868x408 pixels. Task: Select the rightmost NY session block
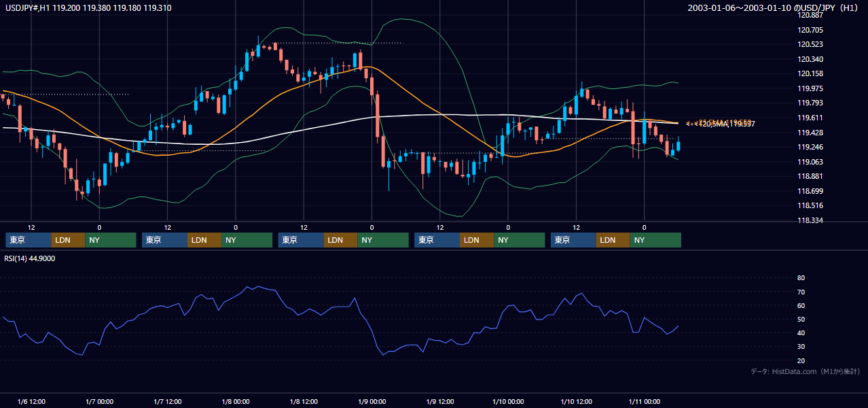pos(655,240)
